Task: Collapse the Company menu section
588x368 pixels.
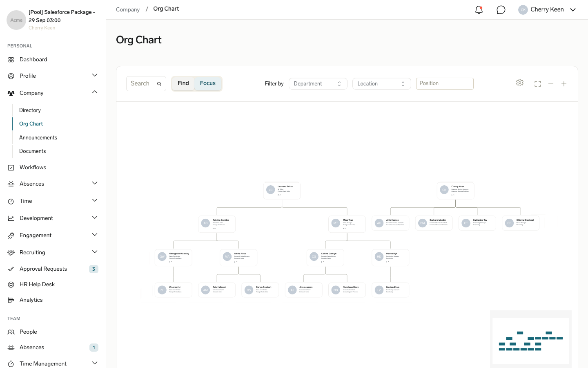Action: tap(95, 92)
